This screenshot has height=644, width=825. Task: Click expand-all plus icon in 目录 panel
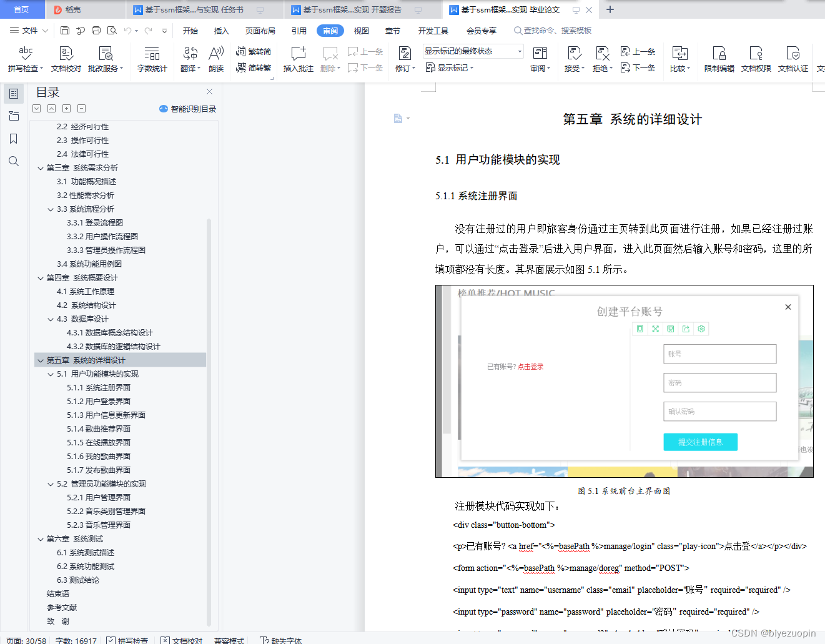(x=66, y=108)
